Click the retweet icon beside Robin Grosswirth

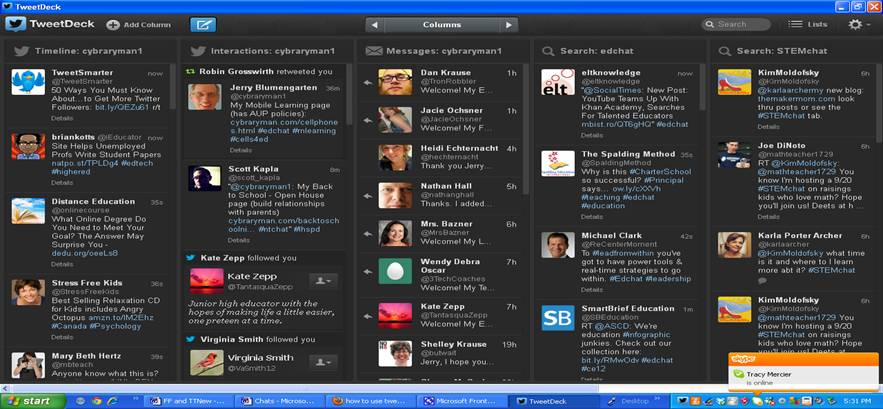click(190, 72)
